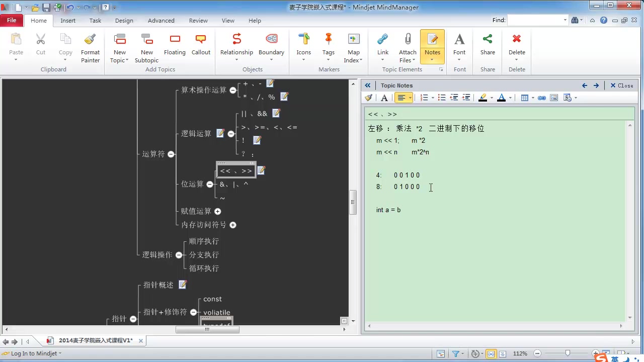Screen dimensions: 644x362
Task: Open font color dropdown arrow in notes
Action: tap(510, 98)
